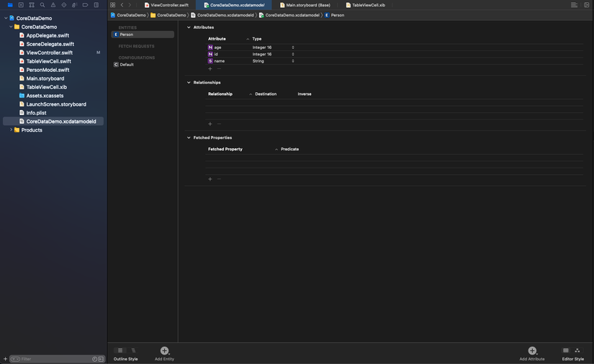The image size is (594, 364).
Task: Open the Issue navigator warning icon
Action: click(x=53, y=5)
